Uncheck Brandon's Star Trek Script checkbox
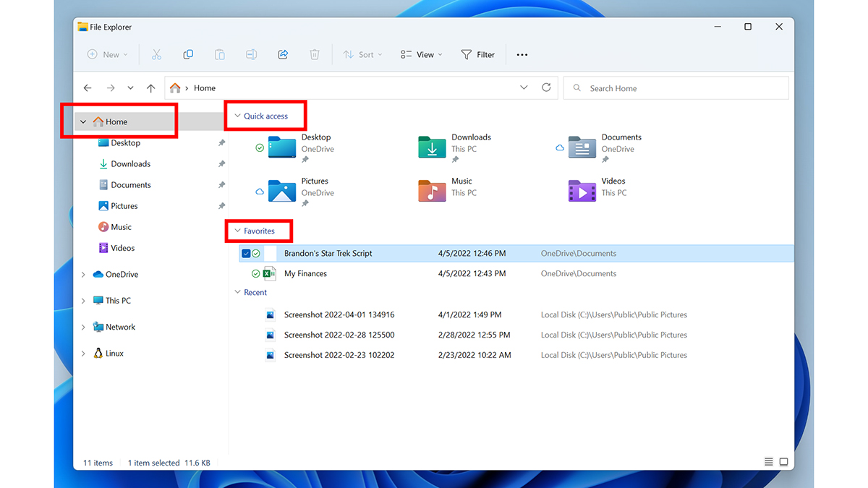 coord(246,254)
